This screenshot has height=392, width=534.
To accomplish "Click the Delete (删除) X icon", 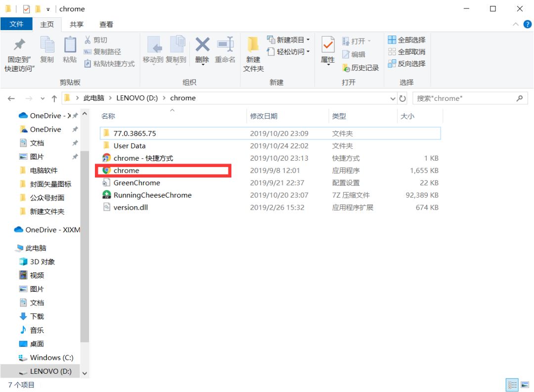I will [x=202, y=44].
